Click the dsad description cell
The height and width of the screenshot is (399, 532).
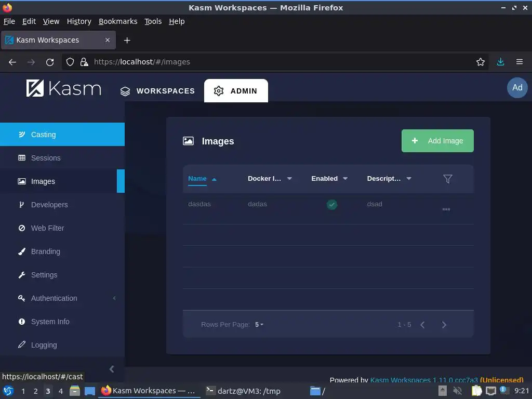(x=375, y=204)
